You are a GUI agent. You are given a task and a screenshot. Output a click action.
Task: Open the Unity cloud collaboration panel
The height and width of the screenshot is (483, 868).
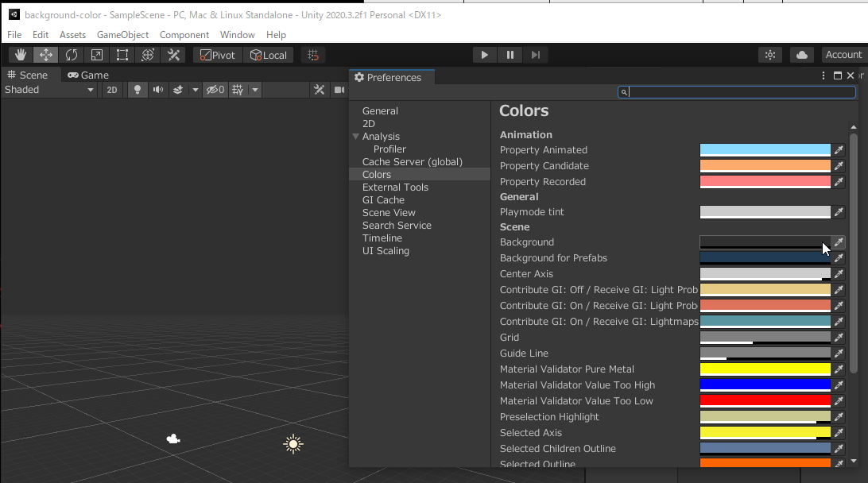[x=801, y=54]
